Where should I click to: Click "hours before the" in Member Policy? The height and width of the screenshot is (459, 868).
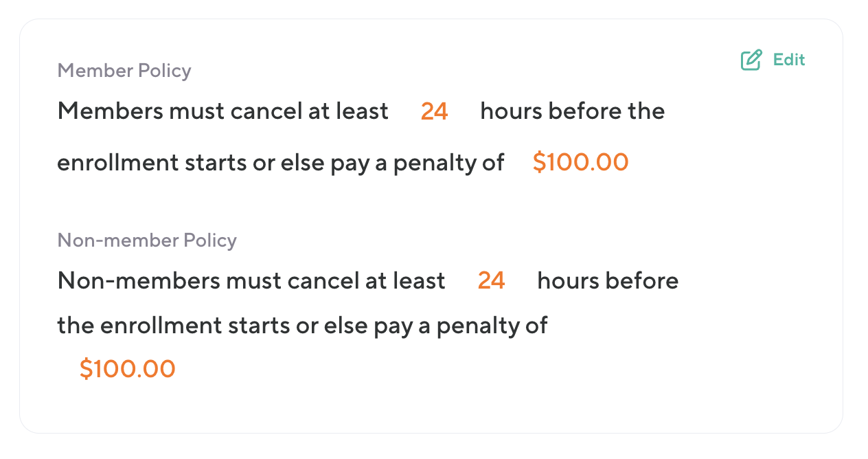(x=572, y=111)
